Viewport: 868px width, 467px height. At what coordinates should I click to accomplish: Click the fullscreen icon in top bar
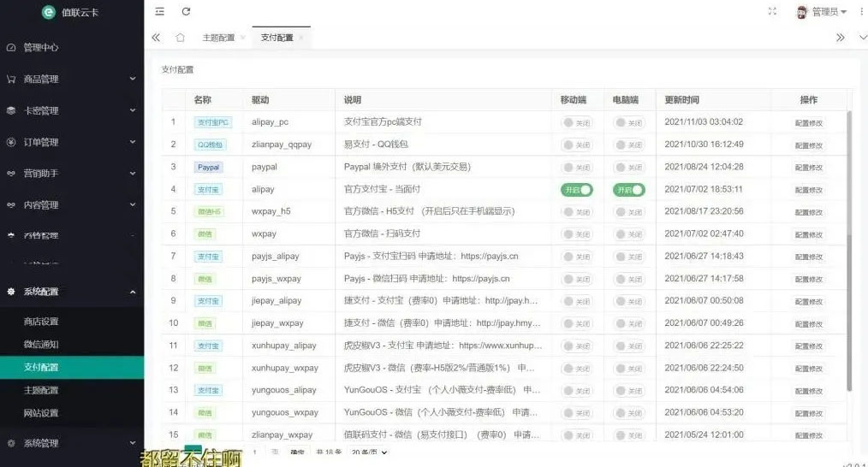[x=772, y=12]
